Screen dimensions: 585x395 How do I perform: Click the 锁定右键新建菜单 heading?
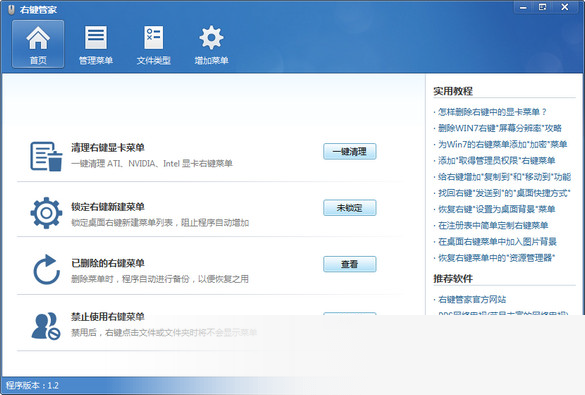point(108,207)
